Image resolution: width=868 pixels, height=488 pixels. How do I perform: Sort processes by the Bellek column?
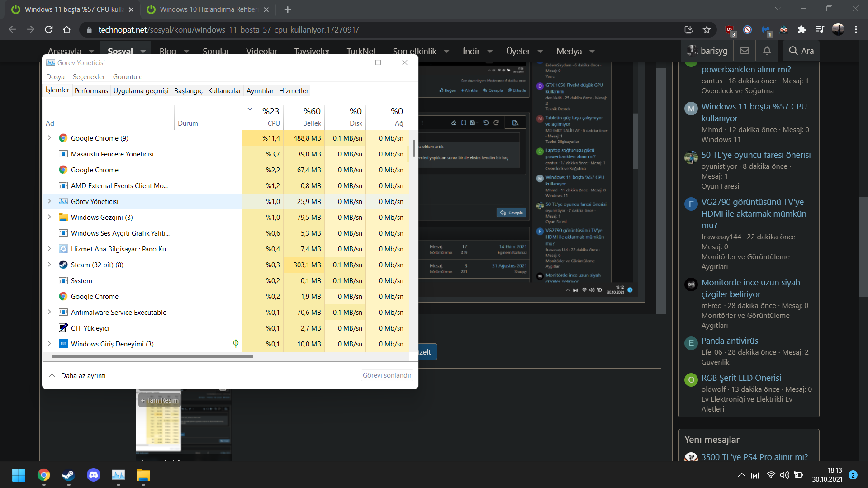[x=304, y=117]
